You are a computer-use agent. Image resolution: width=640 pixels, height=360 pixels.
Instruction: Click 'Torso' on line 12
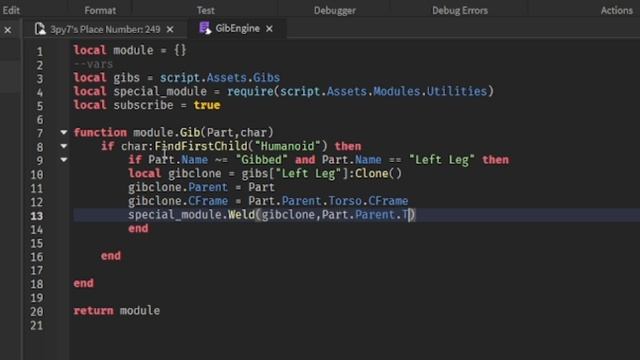click(x=345, y=201)
